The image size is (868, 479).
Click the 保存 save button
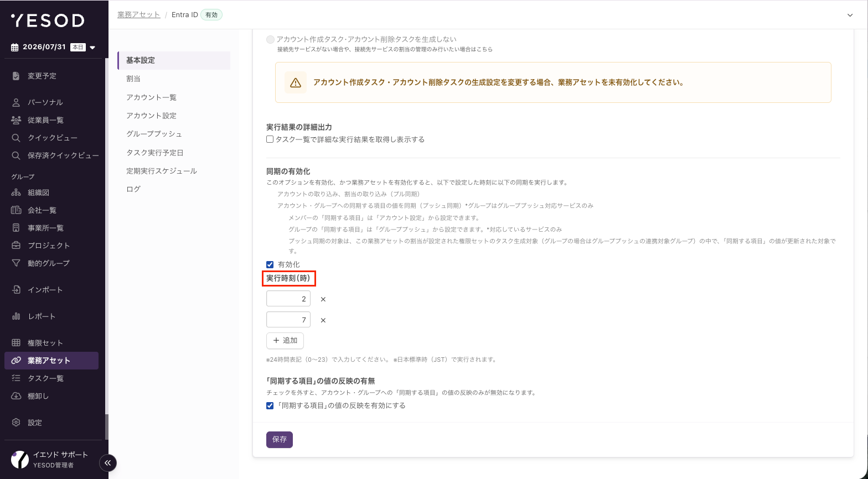coord(280,439)
